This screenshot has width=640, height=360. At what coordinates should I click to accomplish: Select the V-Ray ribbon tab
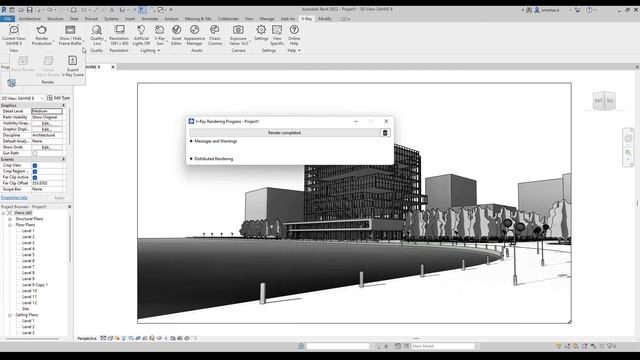click(307, 19)
